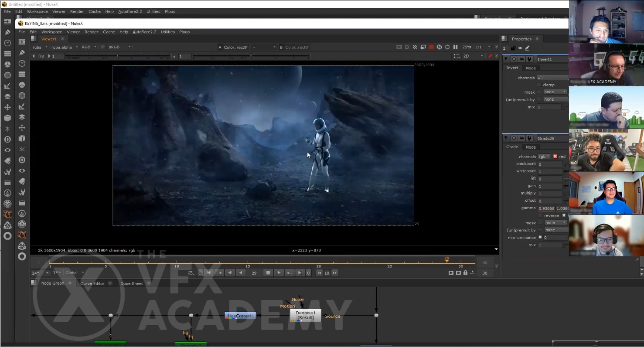Click the frame 29 playhead marker on timeline
Screen dimensions: 644x347
(x=446, y=259)
